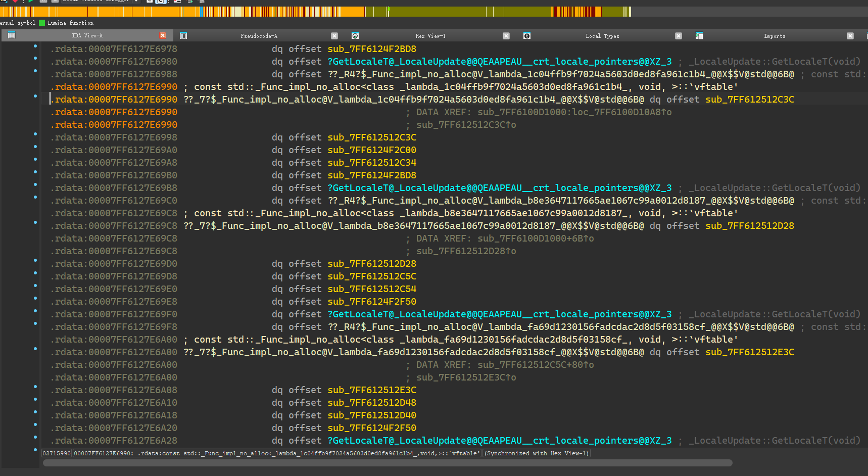Click the horizontal scrollbar thumb at bottom

click(388, 463)
